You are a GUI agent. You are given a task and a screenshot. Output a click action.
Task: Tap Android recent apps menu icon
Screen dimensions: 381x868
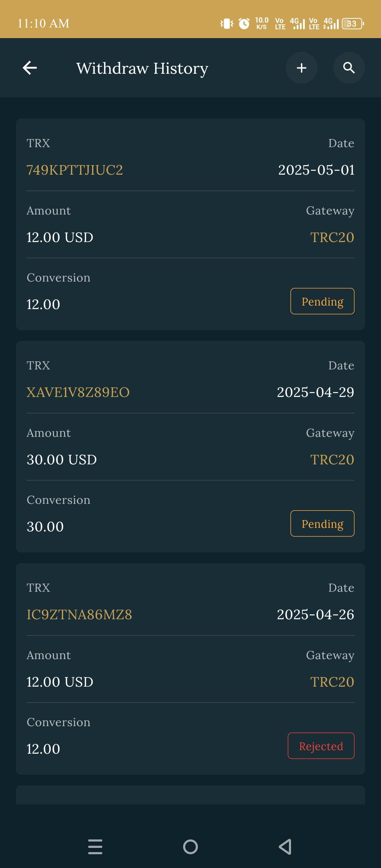(95, 846)
